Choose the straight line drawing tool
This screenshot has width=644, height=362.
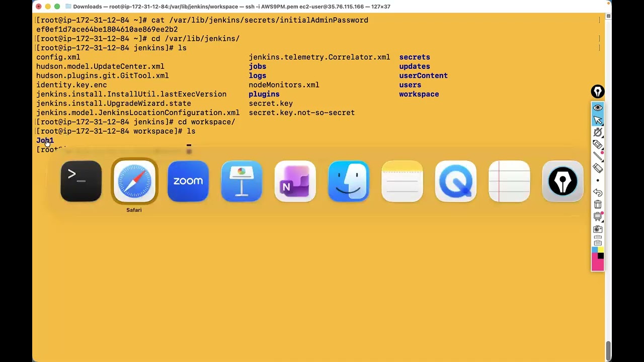598,156
